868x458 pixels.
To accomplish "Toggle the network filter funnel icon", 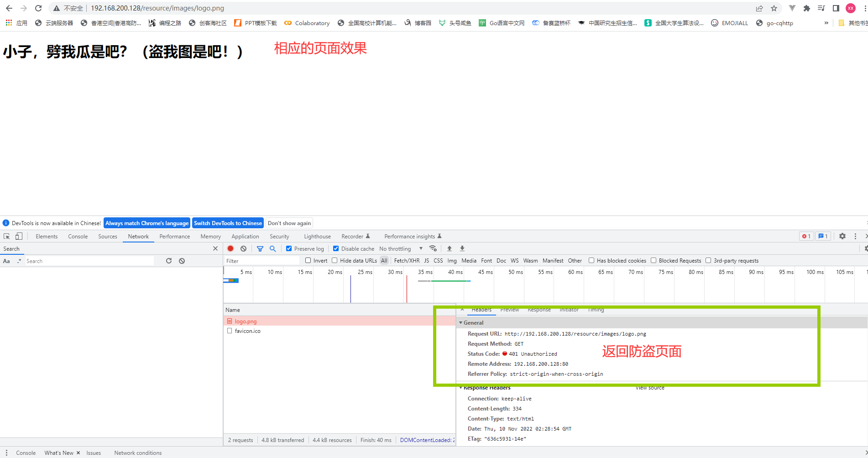I will pyautogui.click(x=260, y=248).
